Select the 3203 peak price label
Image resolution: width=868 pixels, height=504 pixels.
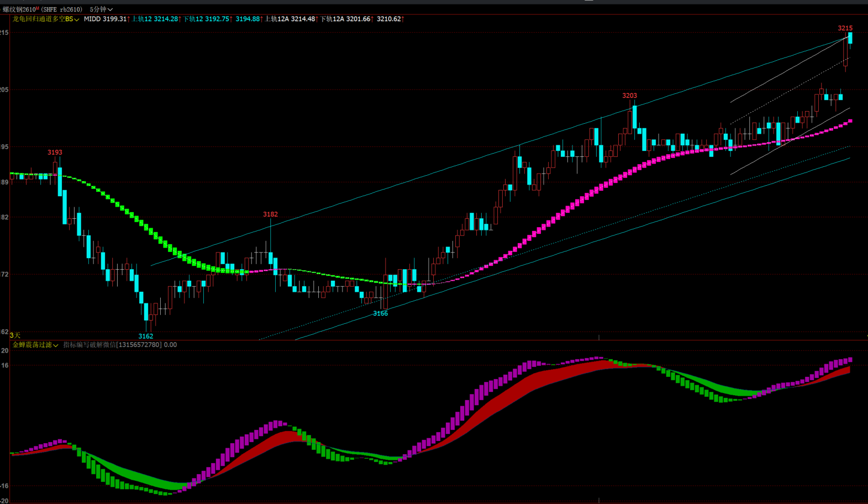[x=629, y=96]
